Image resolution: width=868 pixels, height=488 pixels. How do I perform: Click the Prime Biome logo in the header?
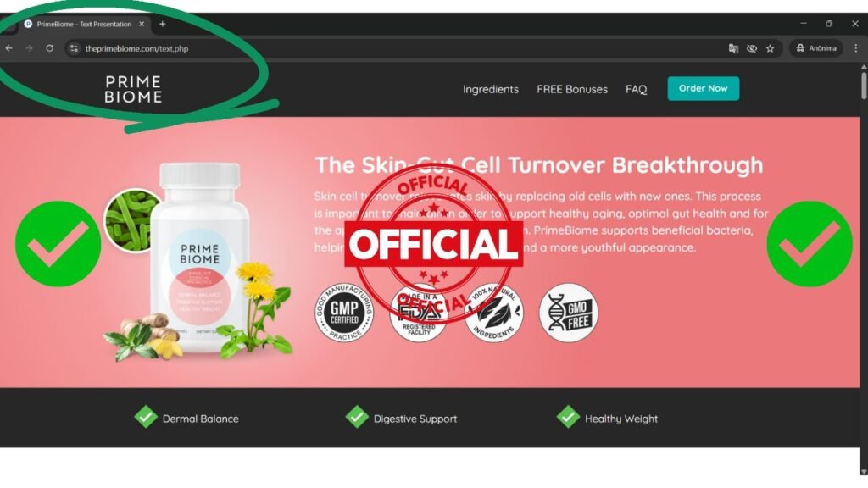(x=133, y=89)
